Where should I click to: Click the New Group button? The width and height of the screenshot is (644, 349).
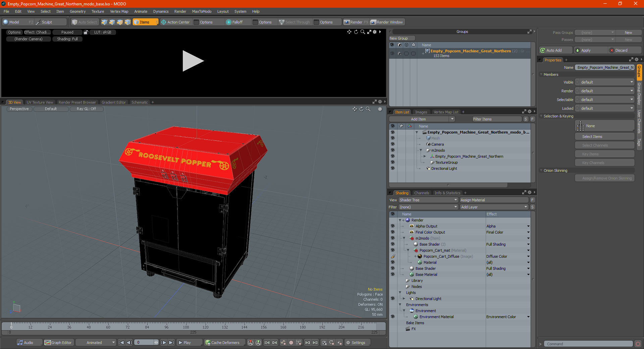point(402,38)
